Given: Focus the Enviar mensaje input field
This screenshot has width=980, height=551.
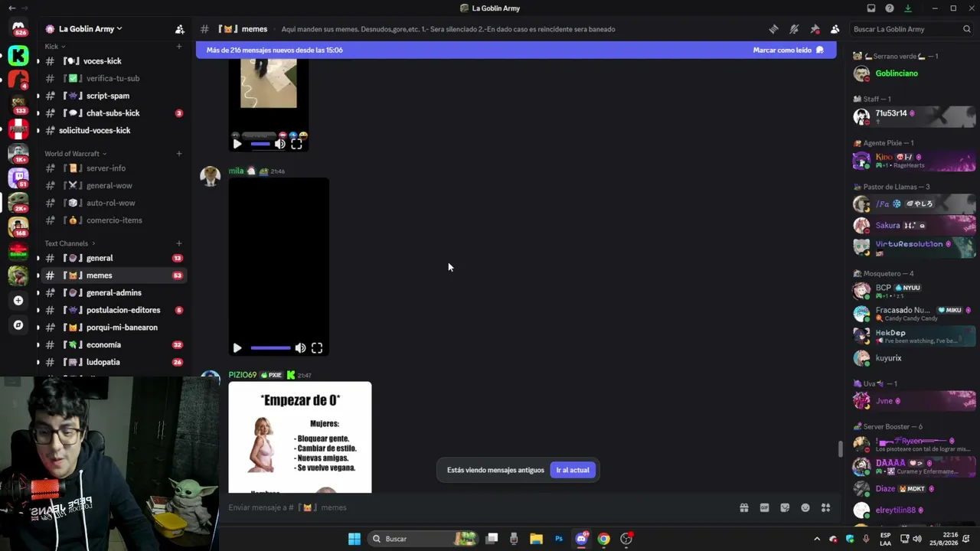Looking at the screenshot, I should click(479, 507).
